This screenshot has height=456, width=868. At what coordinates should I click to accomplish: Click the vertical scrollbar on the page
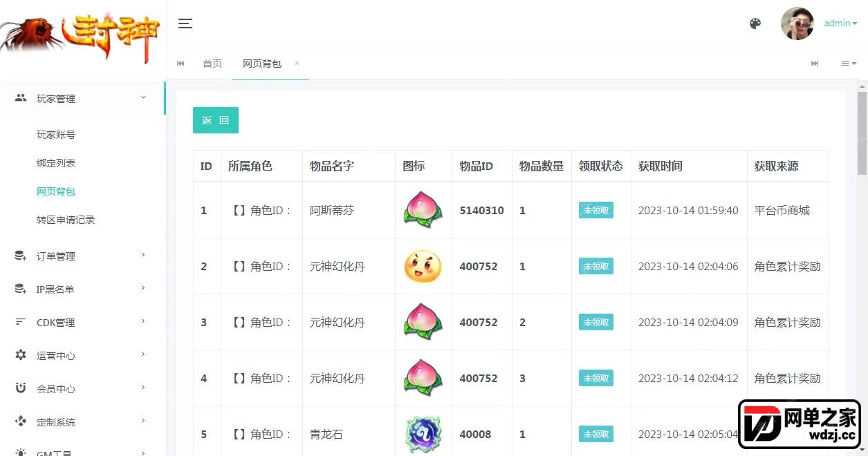(x=862, y=133)
